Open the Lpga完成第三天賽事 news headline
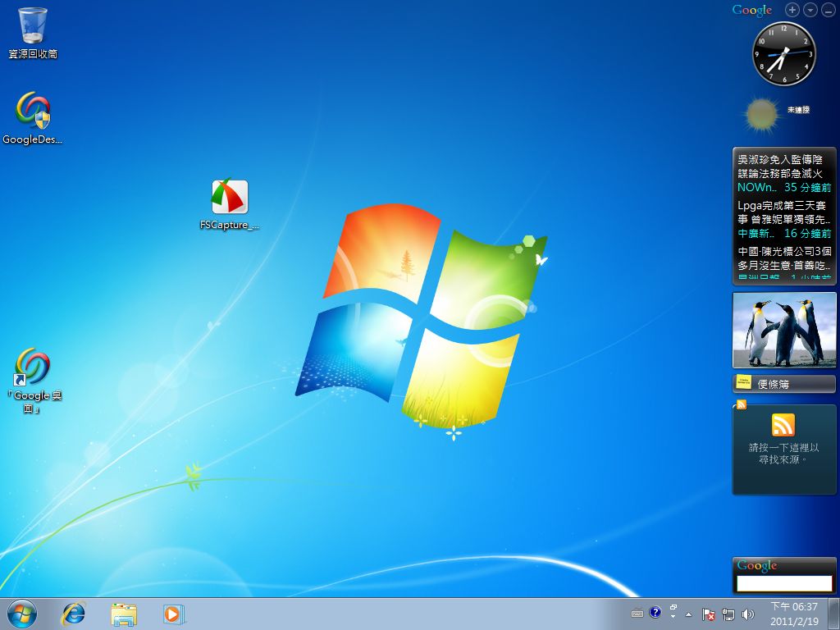The width and height of the screenshot is (840, 630). [x=783, y=212]
